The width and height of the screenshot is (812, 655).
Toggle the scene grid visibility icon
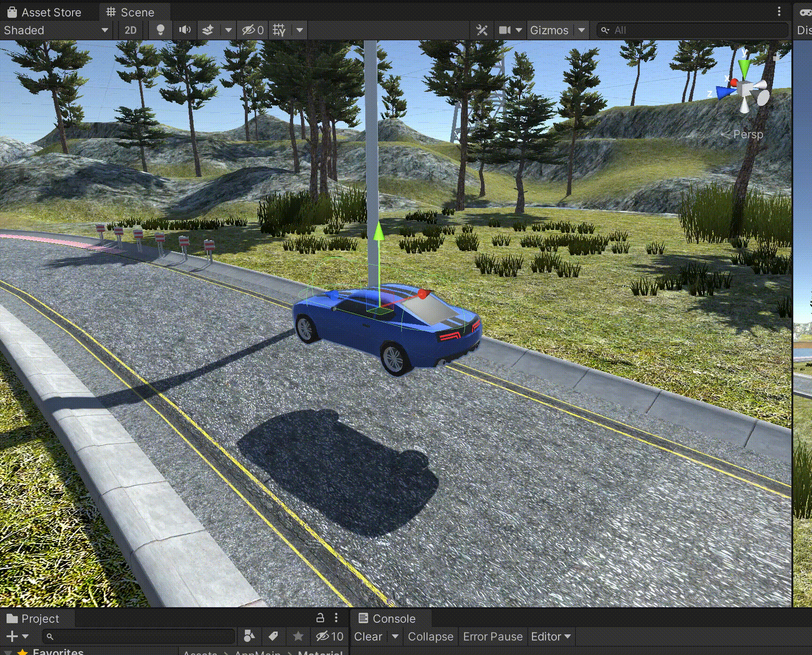click(x=279, y=30)
